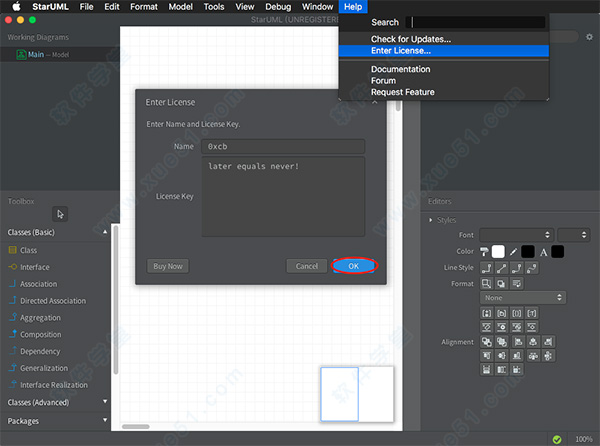Open the 'None' format dropdown
Screen dimensions: 600x446
click(x=522, y=298)
